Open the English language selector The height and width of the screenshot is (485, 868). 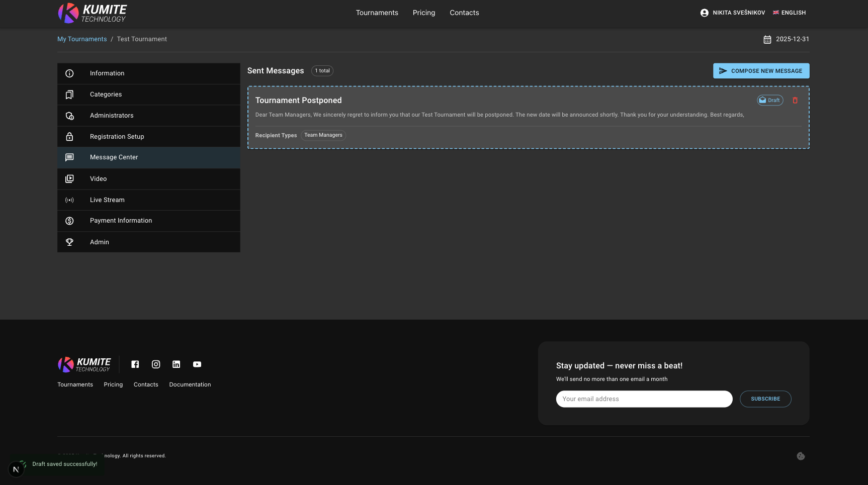point(789,13)
